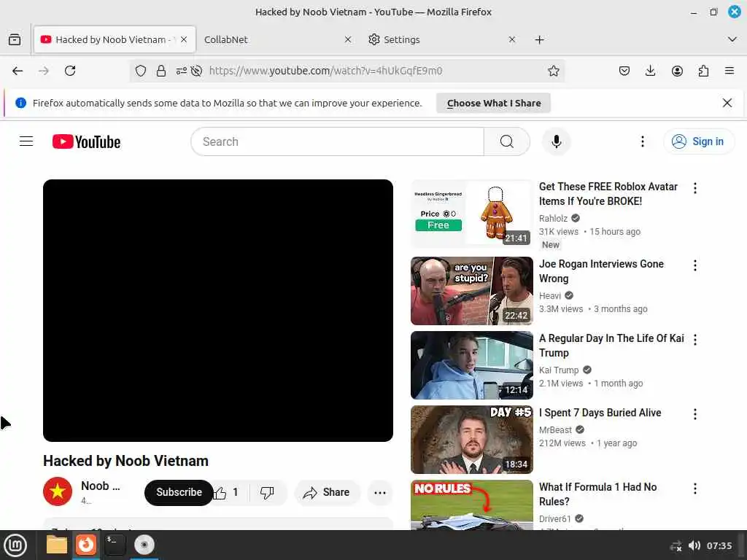Open Firefox account icon
The width and height of the screenshot is (747, 560).
(677, 71)
